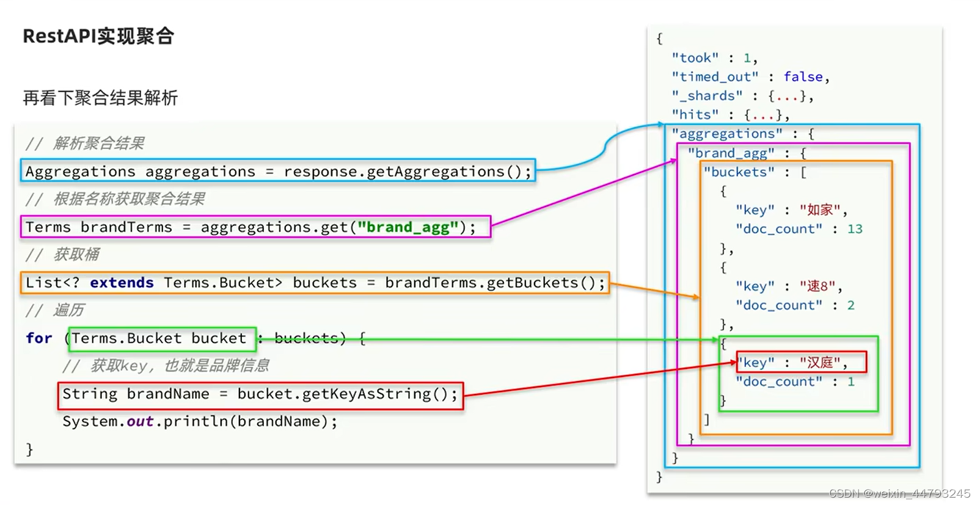
Task: Click the JSON field "_shards" : {...}
Action: pos(742,96)
